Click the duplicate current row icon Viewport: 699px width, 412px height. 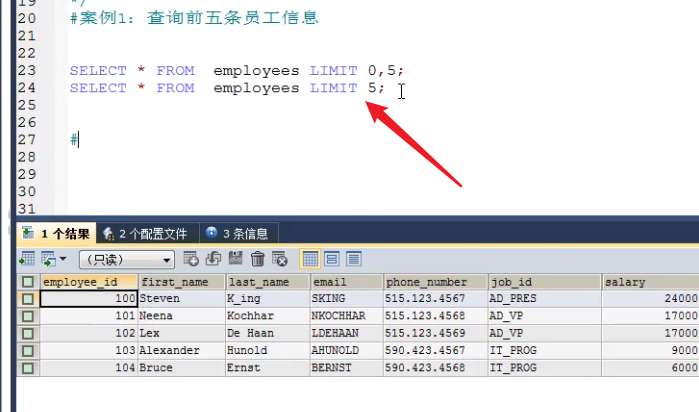point(213,259)
